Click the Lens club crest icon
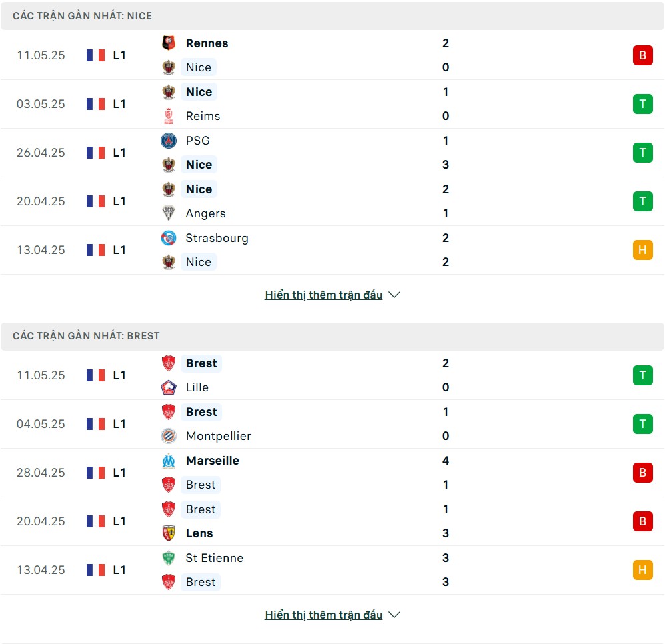 click(x=169, y=533)
